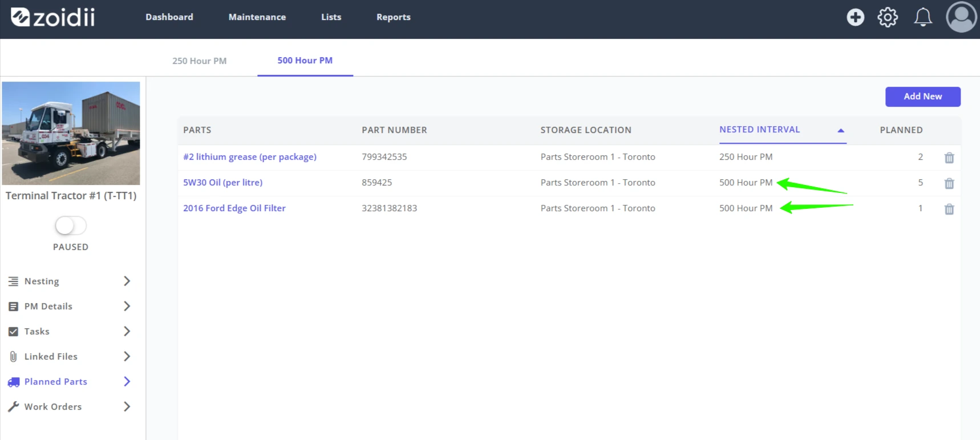Sort by the PLANNED column header

click(901, 130)
